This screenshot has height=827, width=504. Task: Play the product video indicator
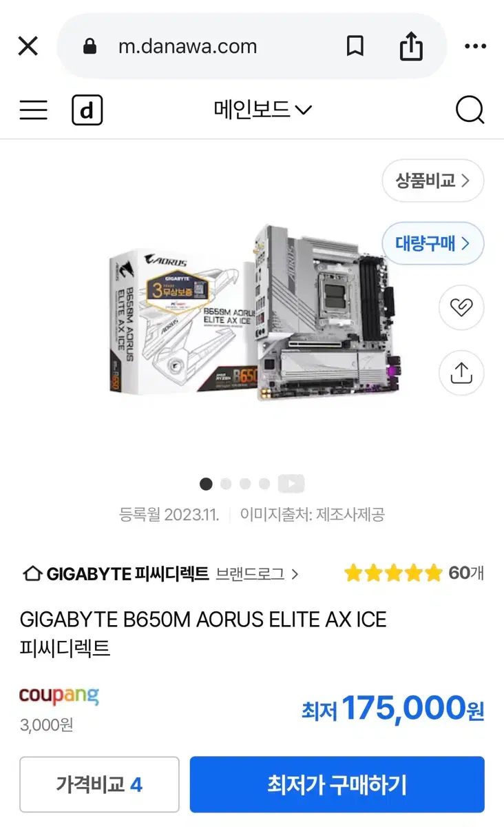(x=291, y=484)
